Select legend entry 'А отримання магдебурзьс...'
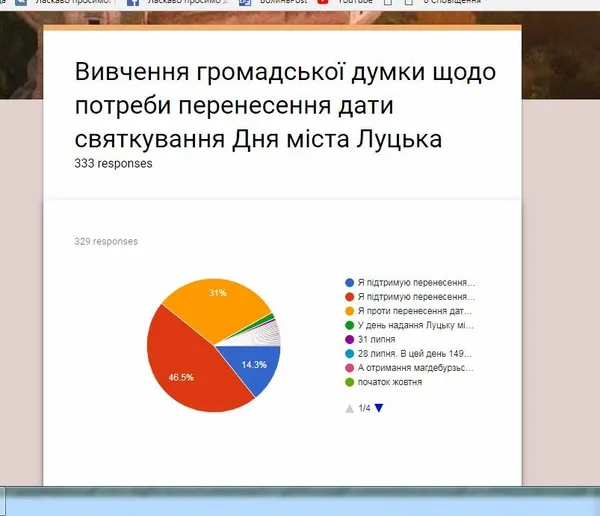Image resolution: width=600 pixels, height=516 pixels. (416, 368)
